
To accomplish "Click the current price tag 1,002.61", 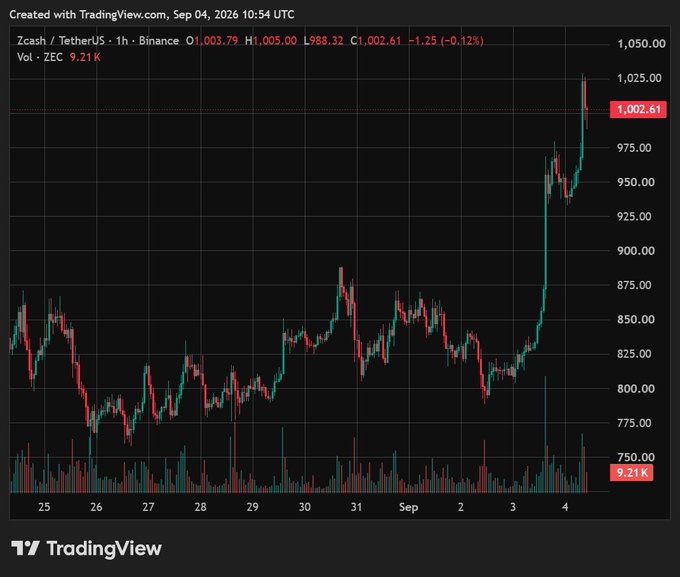I will (638, 109).
